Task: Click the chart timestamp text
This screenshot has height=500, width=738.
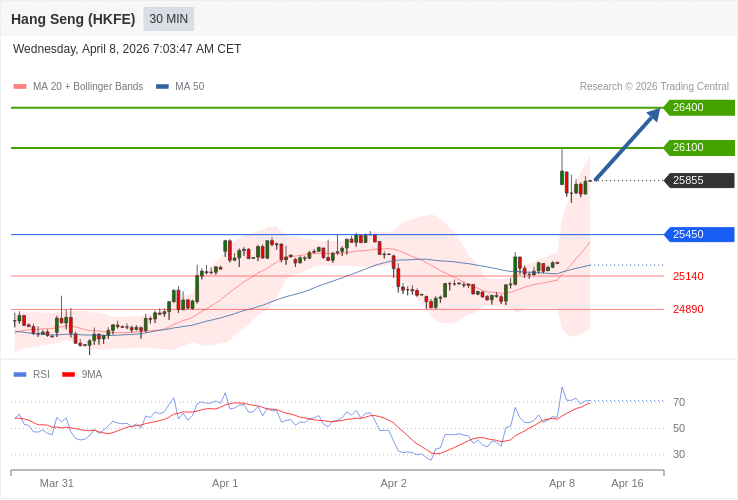Action: [x=127, y=49]
